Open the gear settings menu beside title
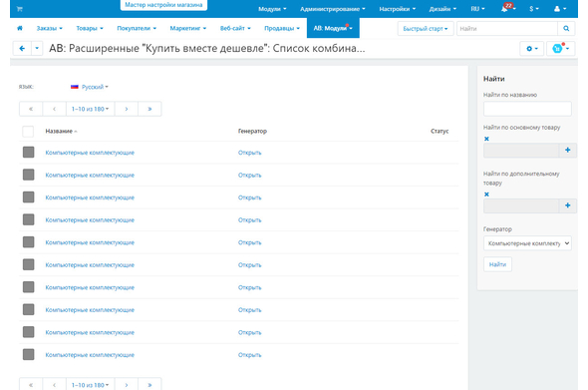This screenshot has width=588, height=390. pyautogui.click(x=532, y=49)
